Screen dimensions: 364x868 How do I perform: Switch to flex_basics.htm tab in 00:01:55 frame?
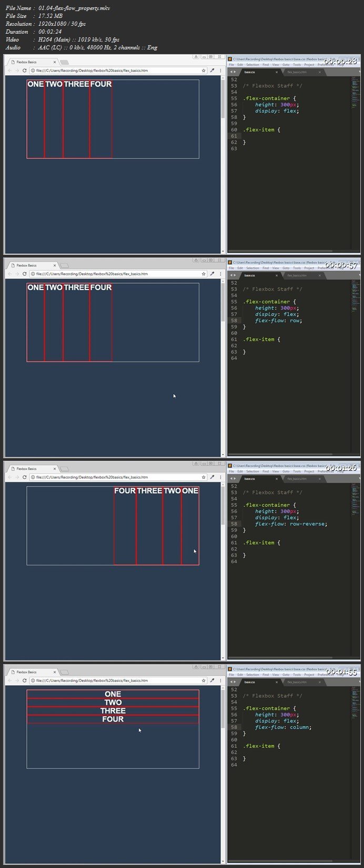pyautogui.click(x=302, y=682)
